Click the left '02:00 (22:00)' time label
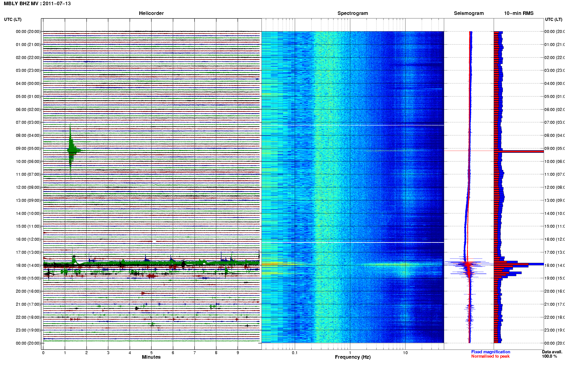 [x=28, y=58]
